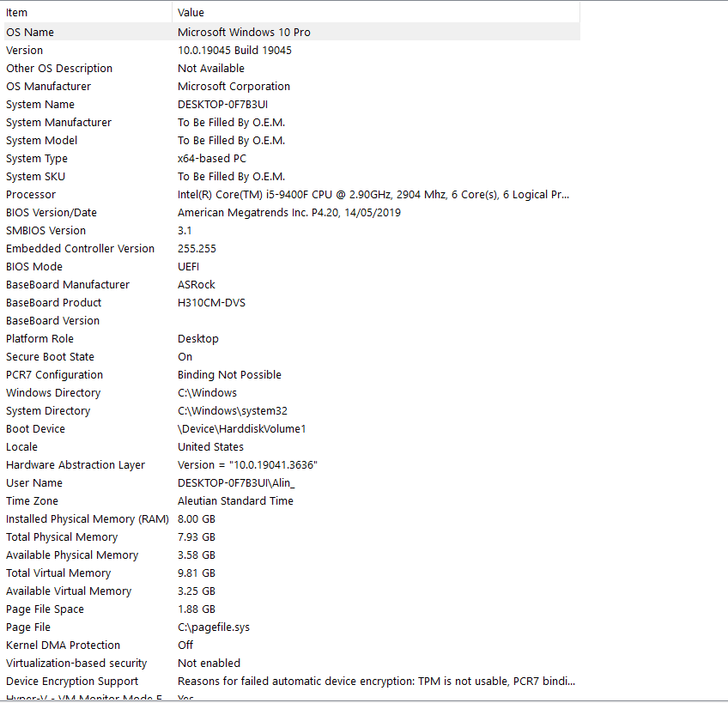The height and width of the screenshot is (703, 728).
Task: Select the Total Physical Memory row
Action: (x=292, y=537)
